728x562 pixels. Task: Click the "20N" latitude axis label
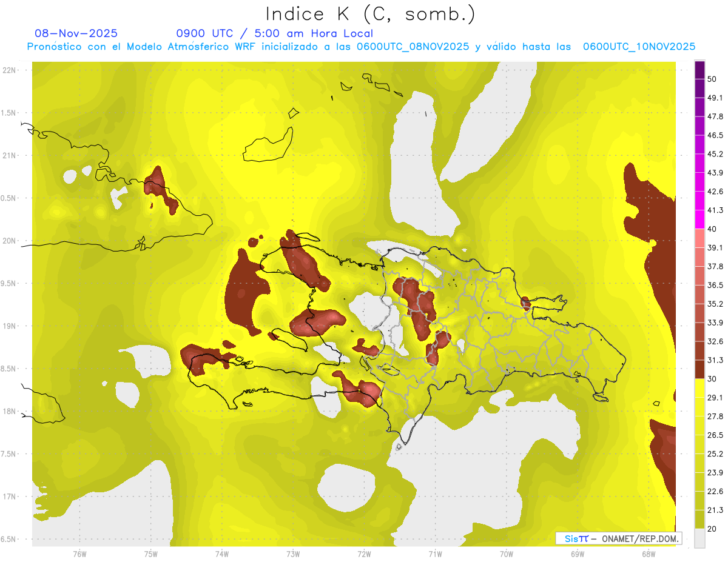pos(8,241)
